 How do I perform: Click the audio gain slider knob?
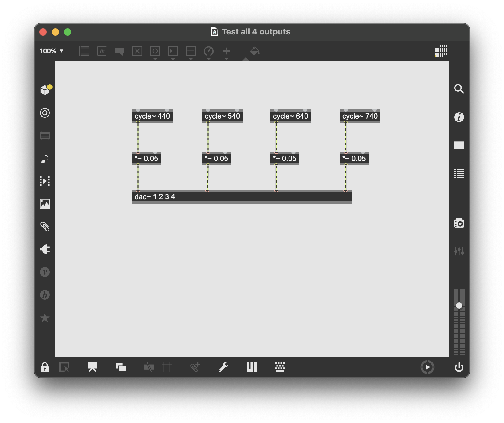[x=459, y=306]
